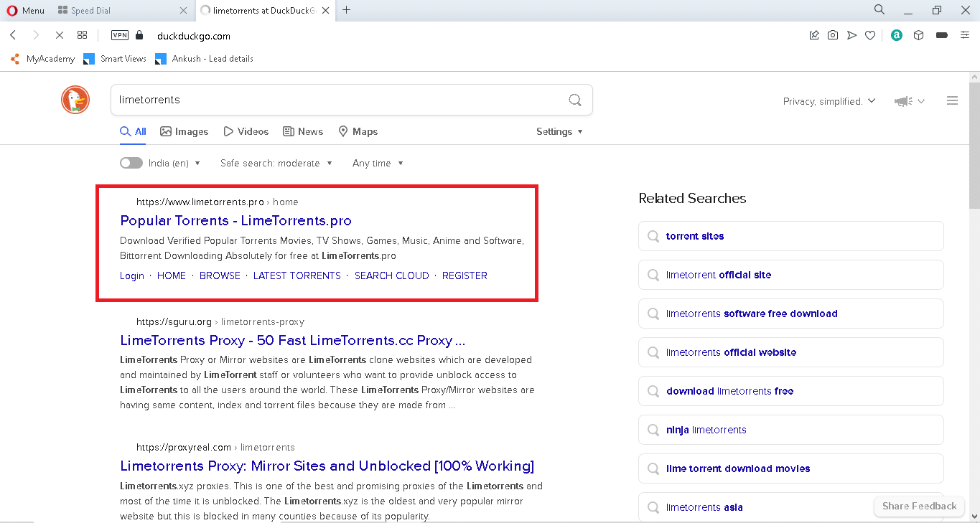Toggle the India region switch

131,163
